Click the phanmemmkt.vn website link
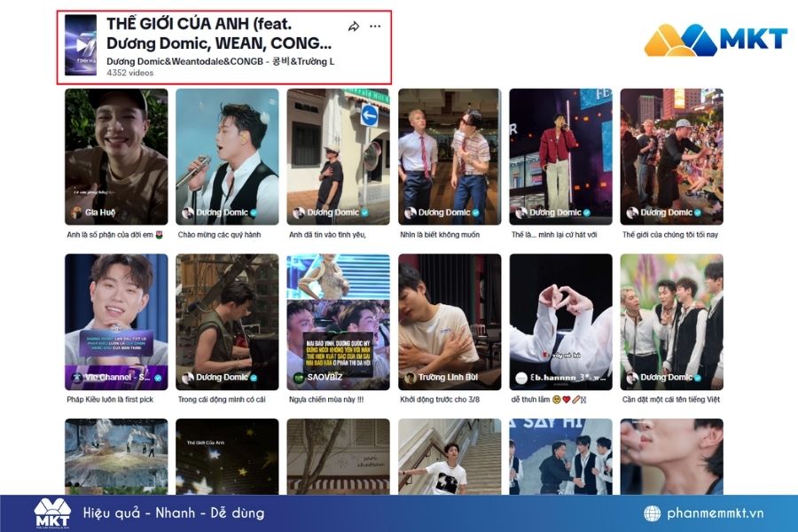 pyautogui.click(x=715, y=513)
